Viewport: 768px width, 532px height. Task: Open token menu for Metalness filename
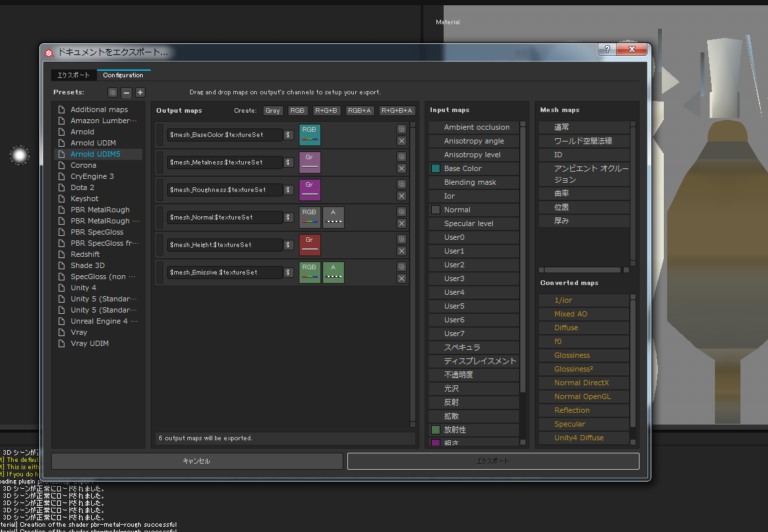click(x=288, y=162)
